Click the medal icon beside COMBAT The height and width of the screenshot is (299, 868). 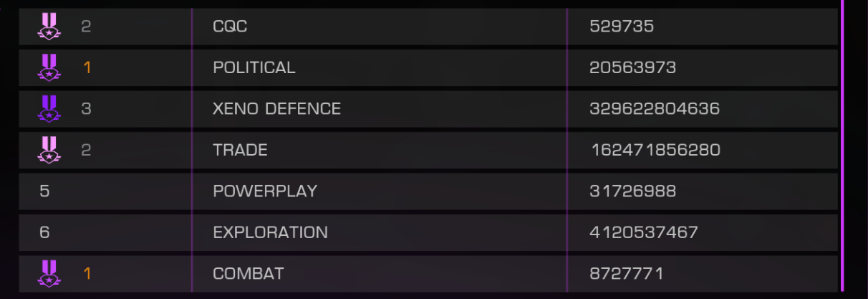(49, 273)
